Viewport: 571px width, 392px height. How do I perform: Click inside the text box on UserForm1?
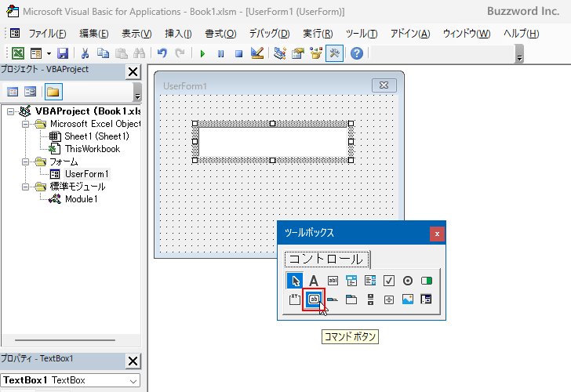[x=272, y=142]
